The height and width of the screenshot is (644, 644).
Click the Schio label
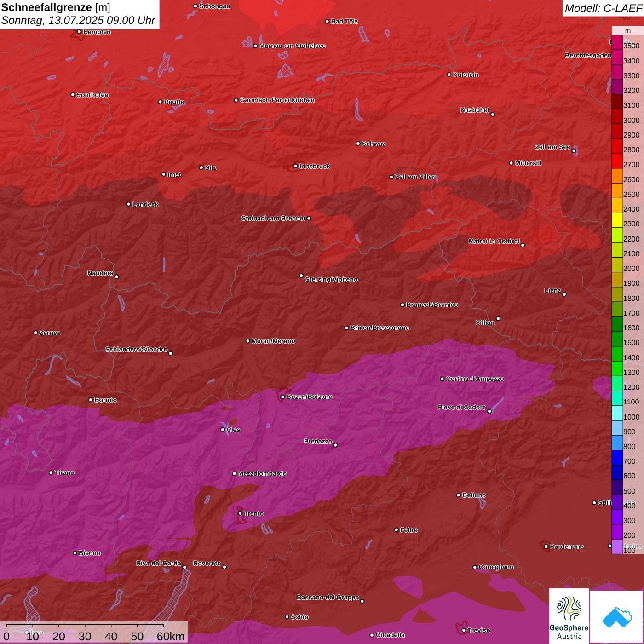pyautogui.click(x=299, y=617)
